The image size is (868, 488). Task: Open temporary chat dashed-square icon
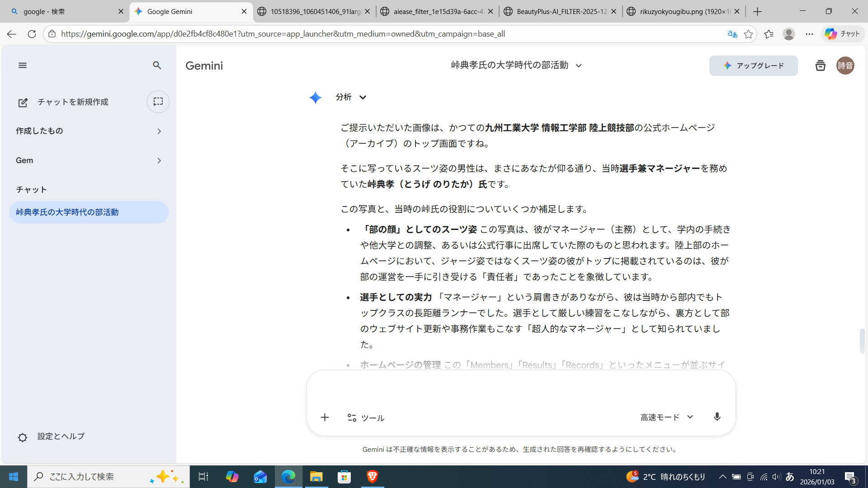pyautogui.click(x=158, y=102)
